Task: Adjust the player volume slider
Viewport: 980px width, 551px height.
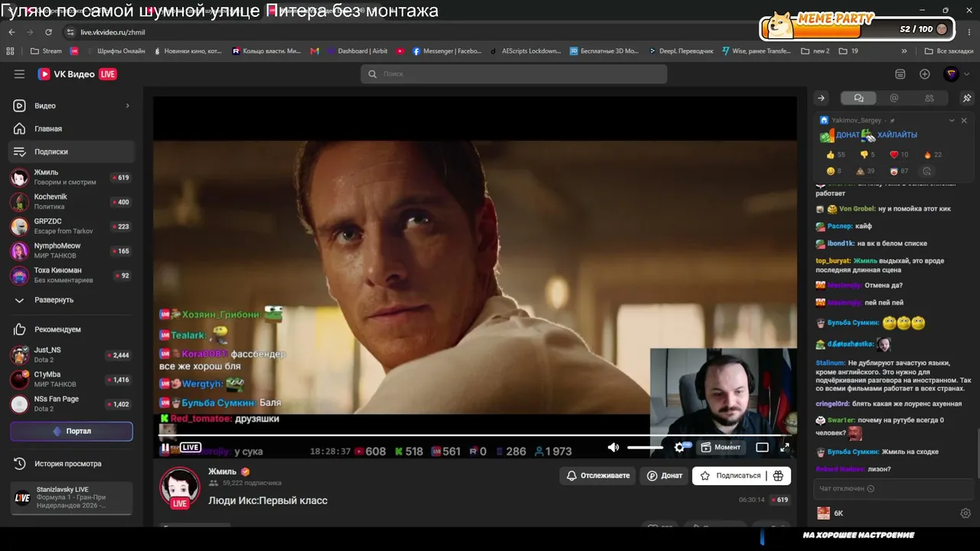Action: click(x=645, y=448)
